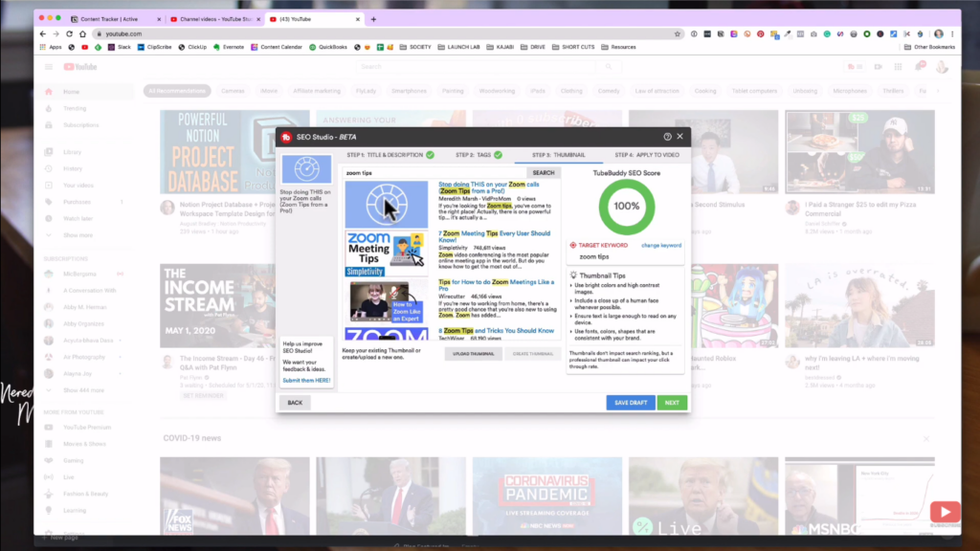
Task: Click the "change keyword" link
Action: click(x=661, y=246)
